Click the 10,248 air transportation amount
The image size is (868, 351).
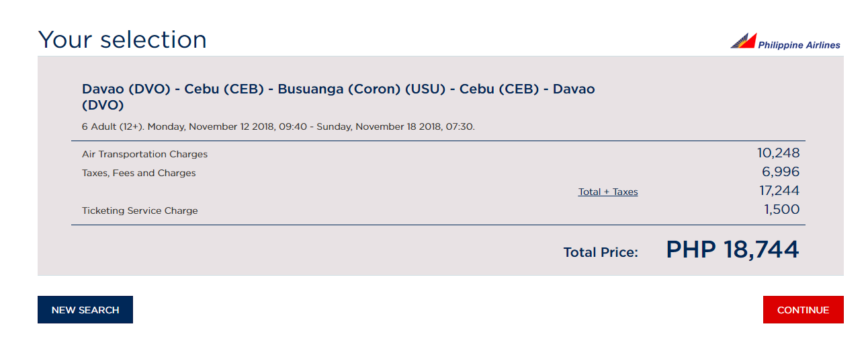(x=778, y=153)
